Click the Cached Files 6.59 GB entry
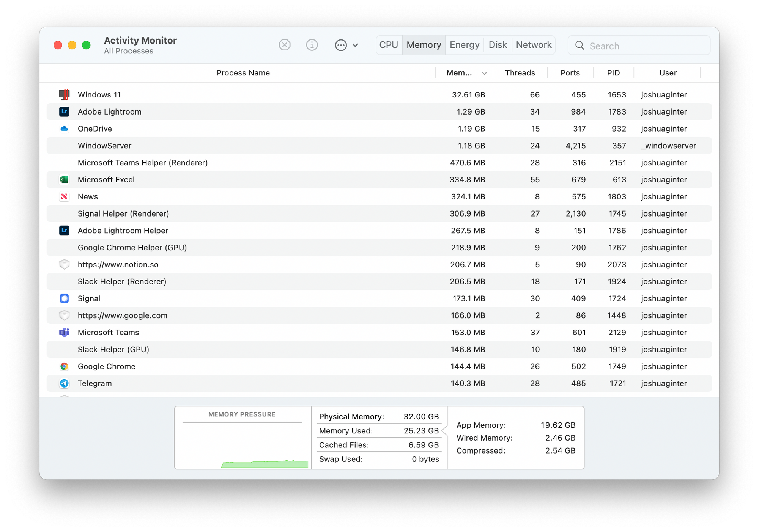 click(x=379, y=445)
